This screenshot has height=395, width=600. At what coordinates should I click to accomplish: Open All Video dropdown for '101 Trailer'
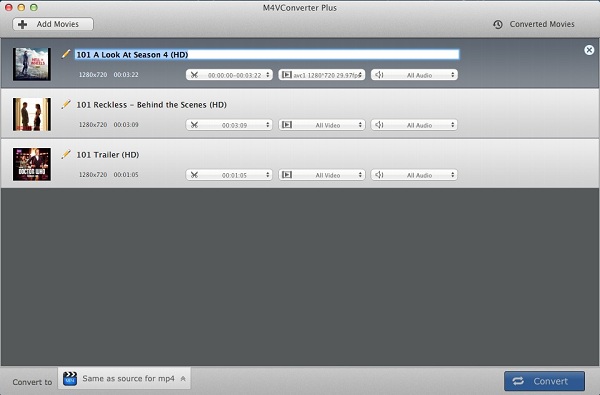322,175
